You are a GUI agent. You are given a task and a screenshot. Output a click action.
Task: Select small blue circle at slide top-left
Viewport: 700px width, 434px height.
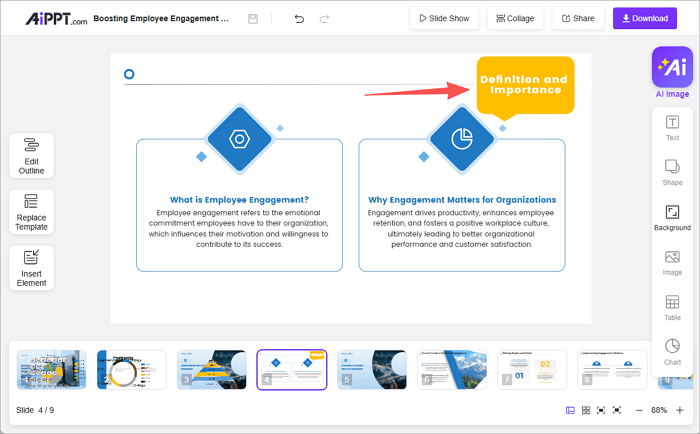pyautogui.click(x=129, y=74)
